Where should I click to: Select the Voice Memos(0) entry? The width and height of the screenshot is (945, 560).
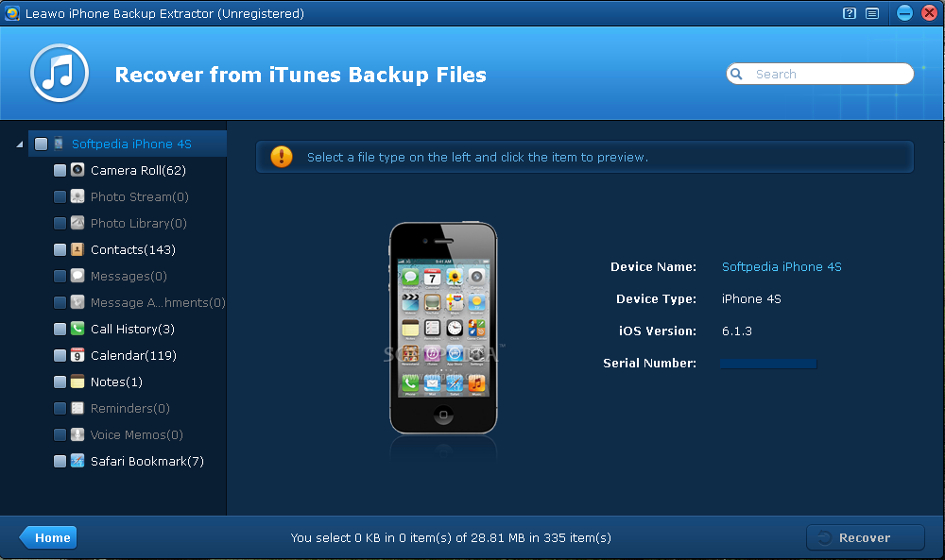pyautogui.click(x=137, y=435)
